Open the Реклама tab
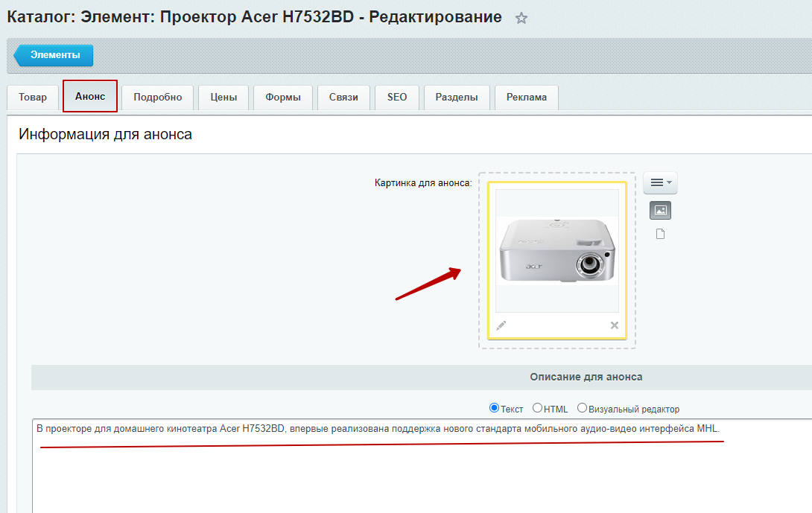812x513 pixels. click(527, 98)
